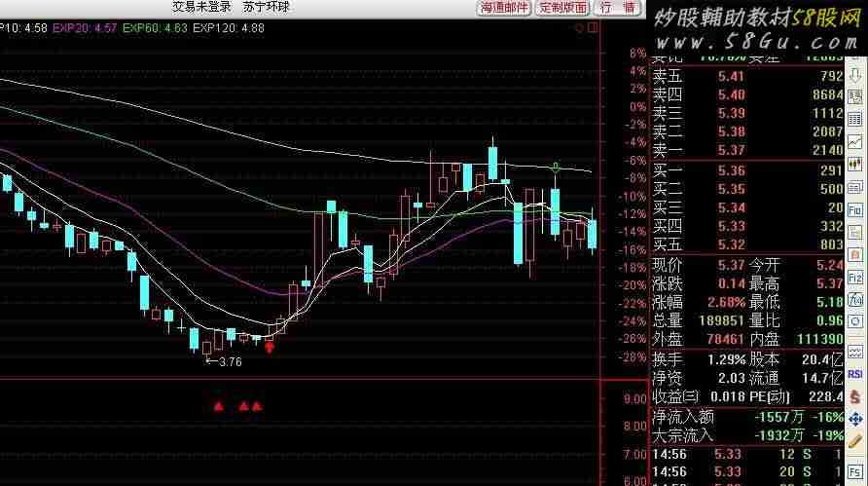Click the 14:56 trade row with 12 S
This screenshot has width=868, height=486.
[x=747, y=455]
